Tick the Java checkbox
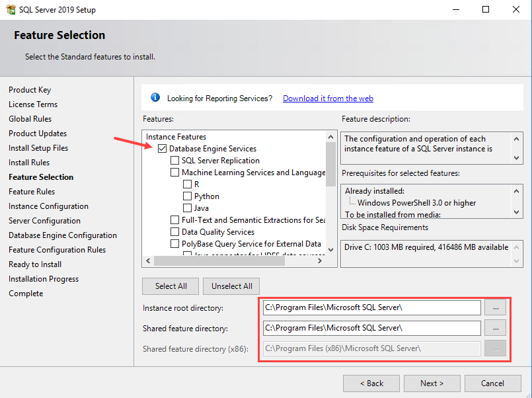The width and height of the screenshot is (532, 398). pos(187,208)
